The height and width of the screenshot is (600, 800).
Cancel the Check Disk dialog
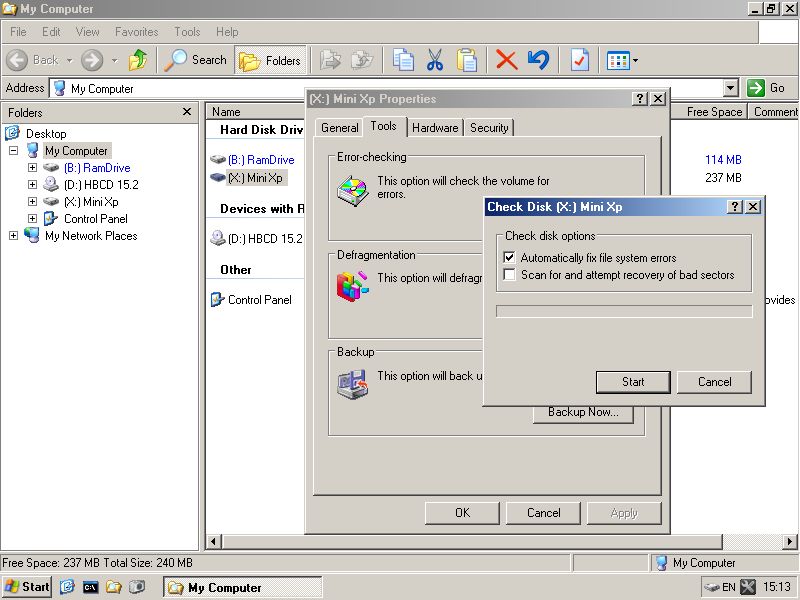click(x=714, y=382)
